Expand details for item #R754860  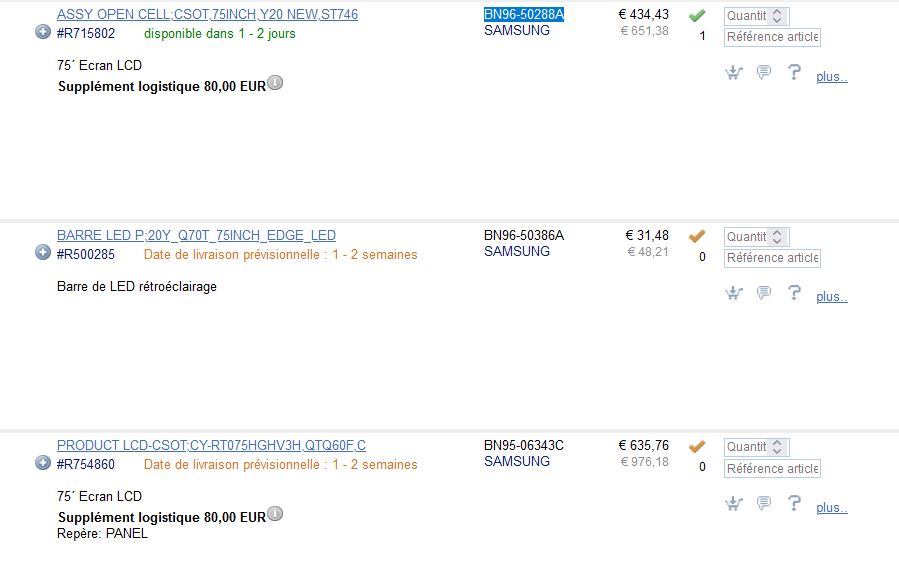tap(43, 463)
